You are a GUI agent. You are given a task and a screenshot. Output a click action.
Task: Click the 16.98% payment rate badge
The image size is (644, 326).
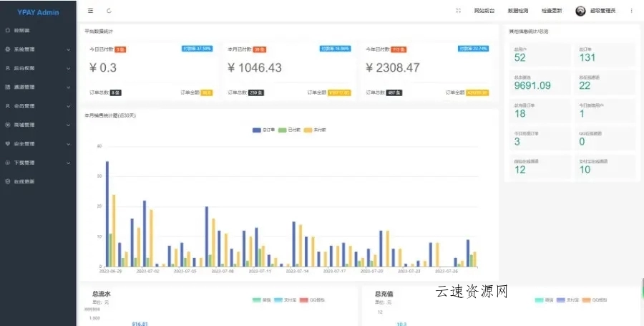tap(335, 49)
